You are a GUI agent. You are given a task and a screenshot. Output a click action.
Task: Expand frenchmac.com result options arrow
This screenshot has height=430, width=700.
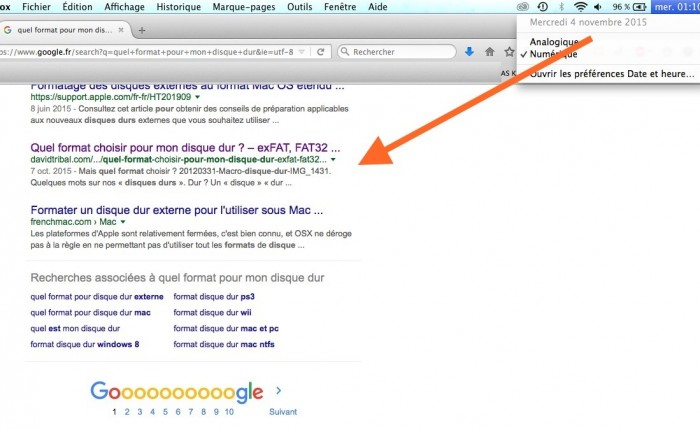point(123,222)
